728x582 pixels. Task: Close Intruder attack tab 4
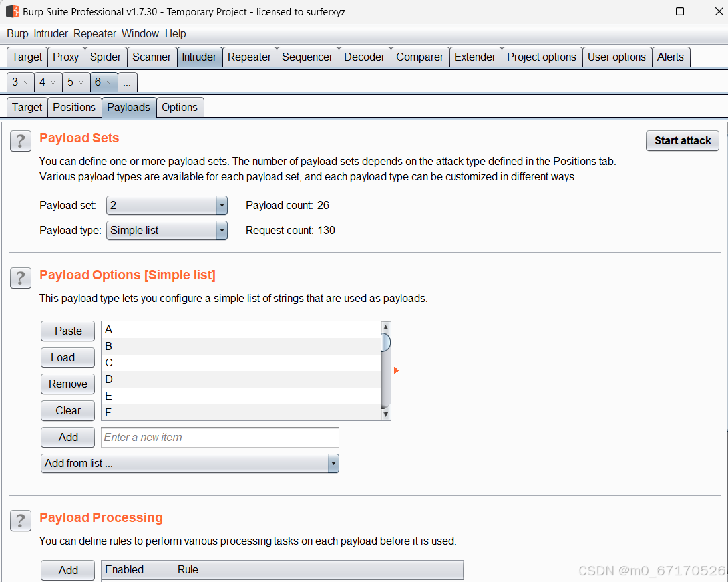pos(53,83)
